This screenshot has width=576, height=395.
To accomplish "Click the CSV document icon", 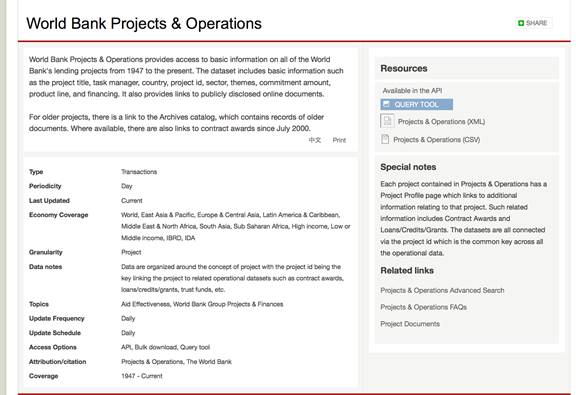I will [x=385, y=139].
